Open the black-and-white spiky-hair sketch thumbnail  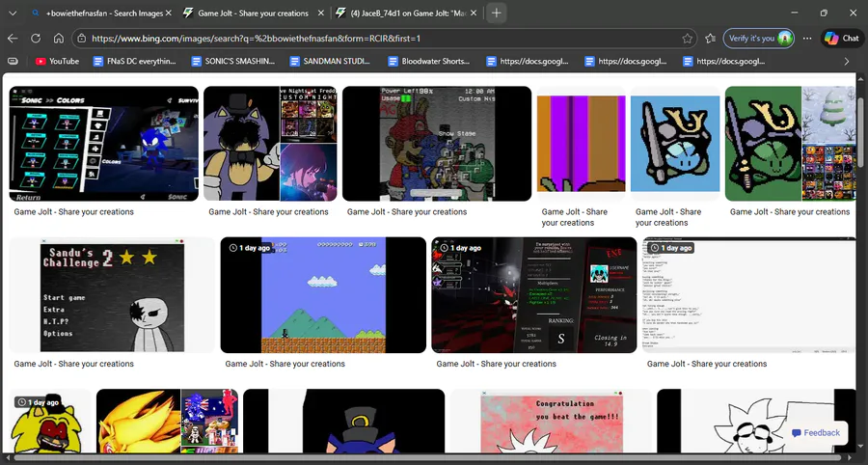pyautogui.click(x=756, y=422)
